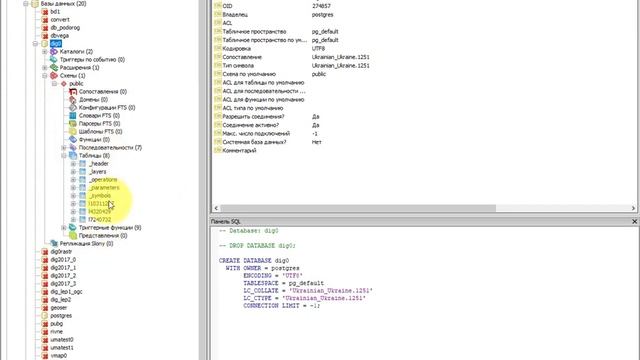
Task: Select the _symbols table
Action: coord(100,196)
